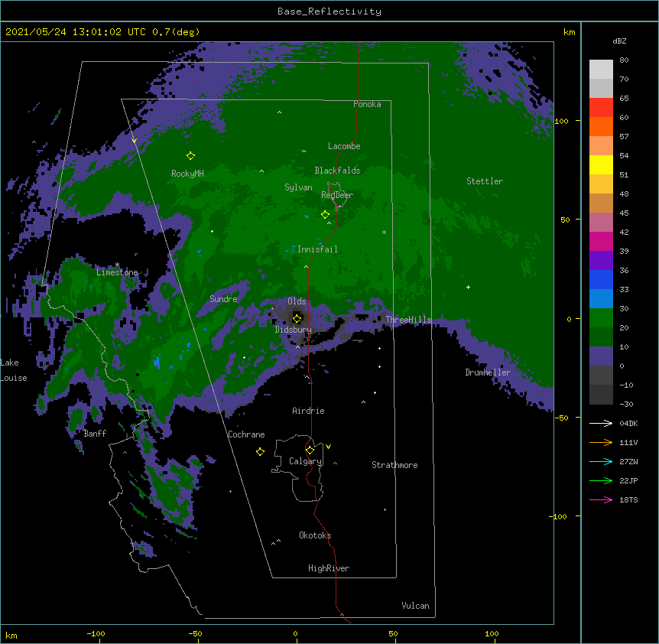Image resolution: width=659 pixels, height=644 pixels.
Task: Click the Limestone label
Action: (x=117, y=272)
